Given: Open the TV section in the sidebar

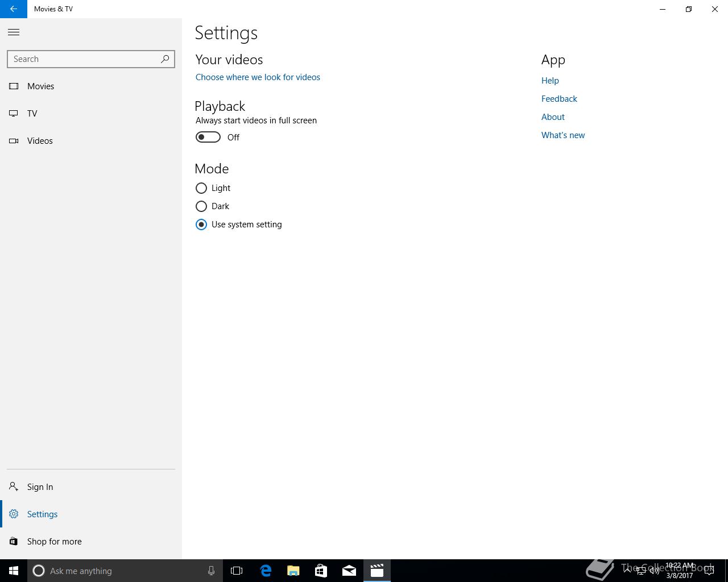Looking at the screenshot, I should click(32, 114).
